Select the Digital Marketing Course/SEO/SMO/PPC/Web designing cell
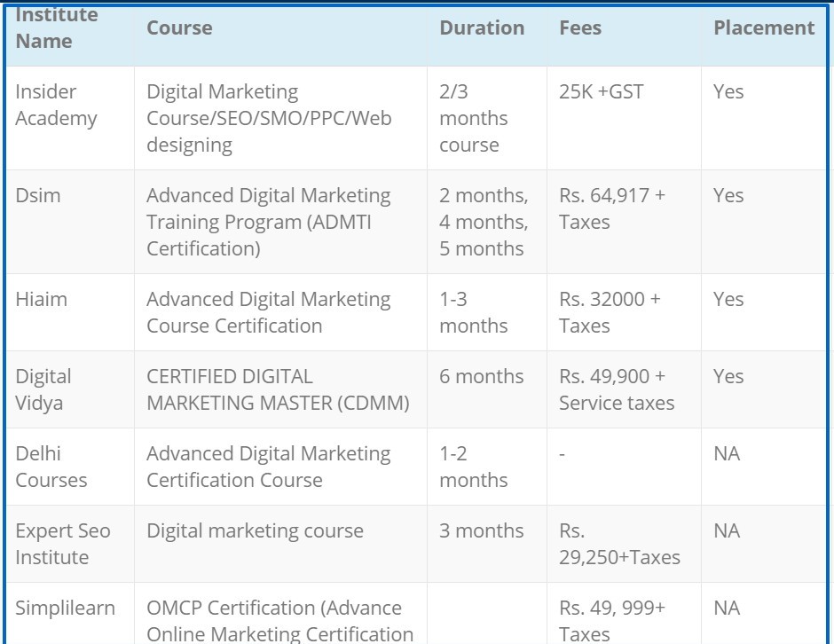The image size is (834, 644). [x=281, y=118]
